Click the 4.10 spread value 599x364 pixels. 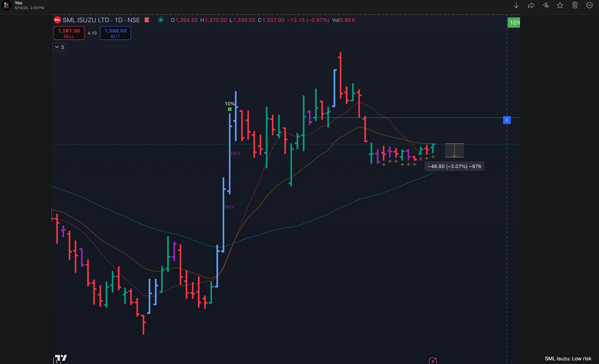pyautogui.click(x=92, y=33)
